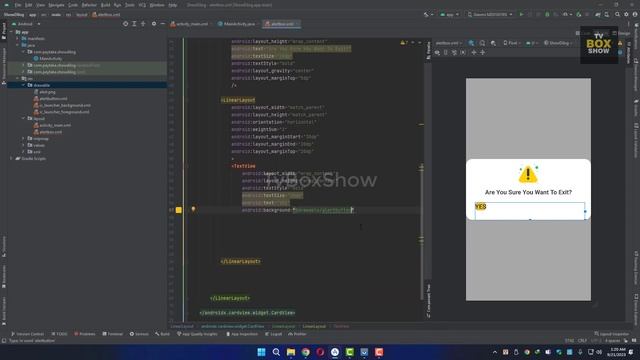
Task: Collapse the layout folder
Action: 23,118
